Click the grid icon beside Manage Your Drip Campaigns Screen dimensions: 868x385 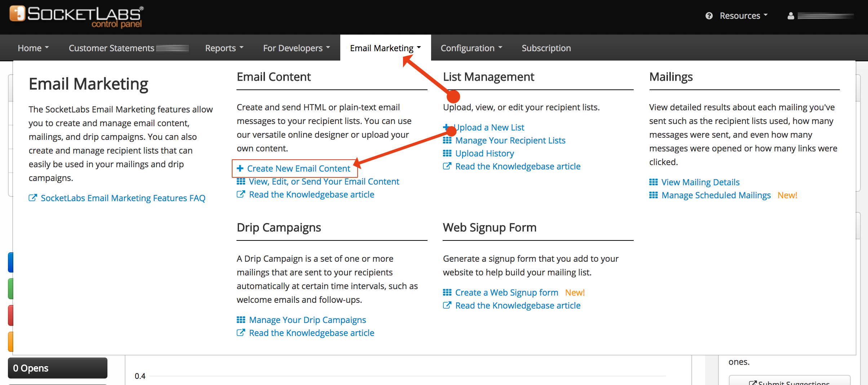tap(241, 320)
